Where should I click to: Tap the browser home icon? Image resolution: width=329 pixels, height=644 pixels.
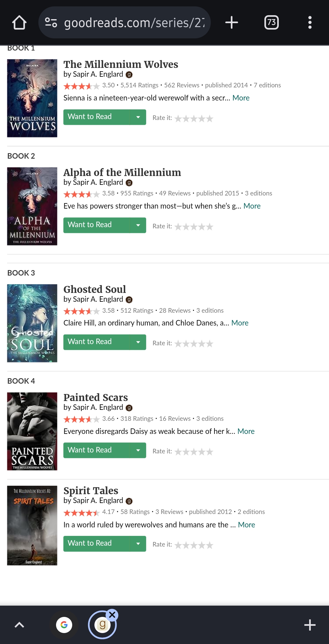tap(19, 23)
